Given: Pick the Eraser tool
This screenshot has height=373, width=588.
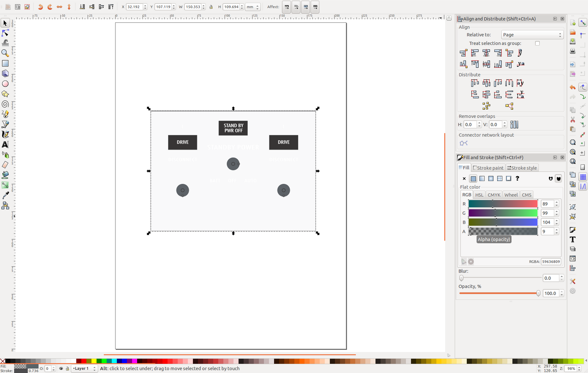Looking at the screenshot, I should (5, 165).
